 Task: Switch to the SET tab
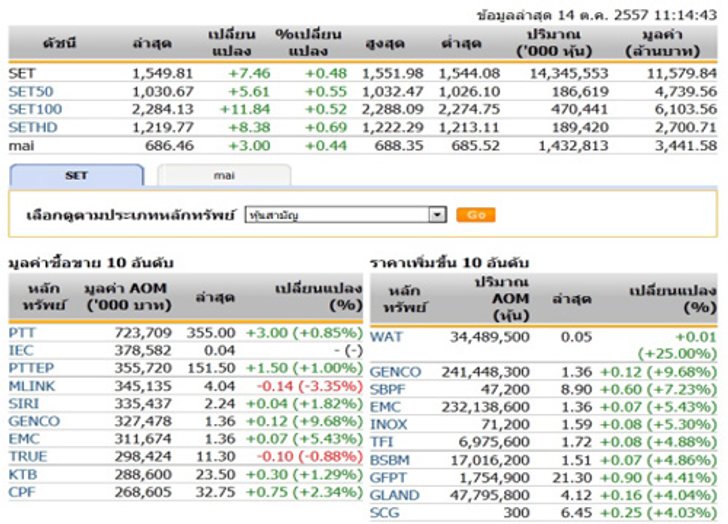(77, 175)
